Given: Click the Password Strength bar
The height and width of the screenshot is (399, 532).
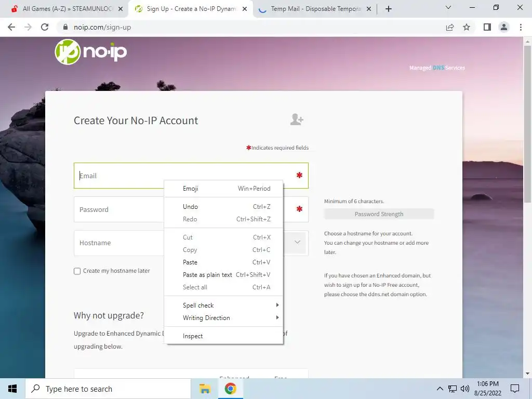Looking at the screenshot, I should (379, 214).
